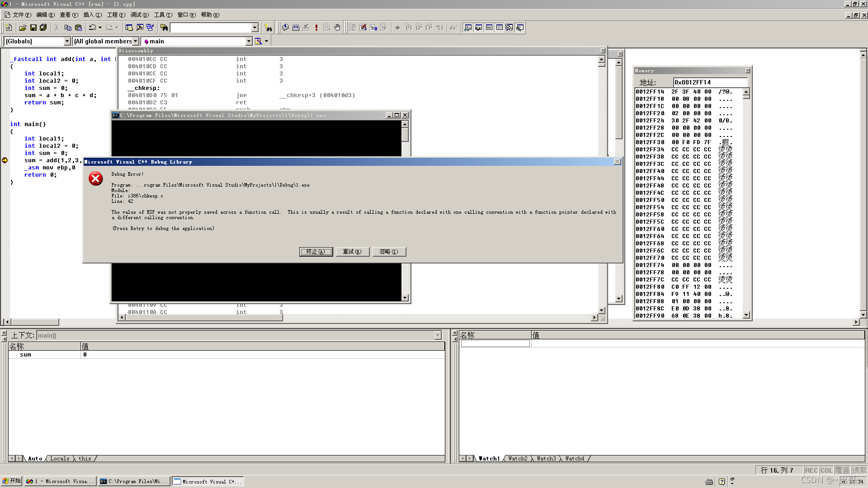Click the 开始 Start button on taskbar
Screen dimensions: 868x488
click(x=12, y=481)
